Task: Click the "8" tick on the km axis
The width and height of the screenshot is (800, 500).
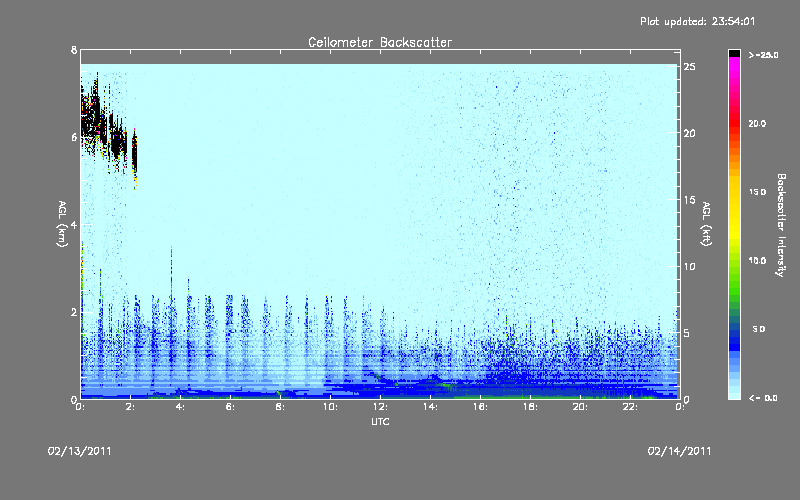Action: pos(74,50)
